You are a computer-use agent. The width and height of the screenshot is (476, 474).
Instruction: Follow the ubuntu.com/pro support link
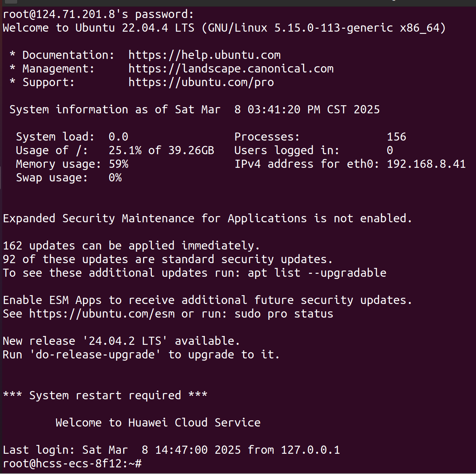coord(201,82)
